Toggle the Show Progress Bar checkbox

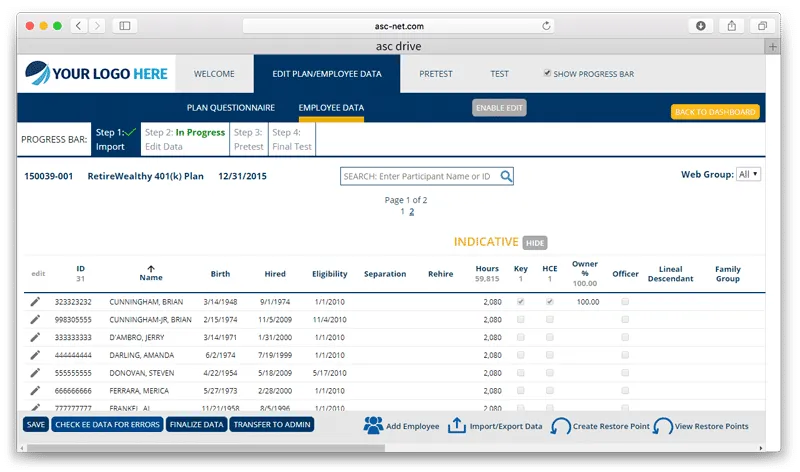click(546, 73)
